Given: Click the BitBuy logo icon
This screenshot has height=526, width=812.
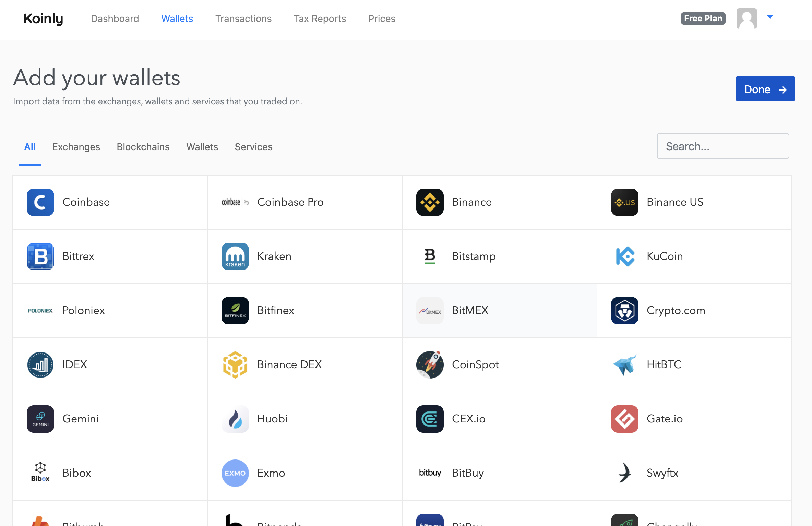Looking at the screenshot, I should point(430,473).
